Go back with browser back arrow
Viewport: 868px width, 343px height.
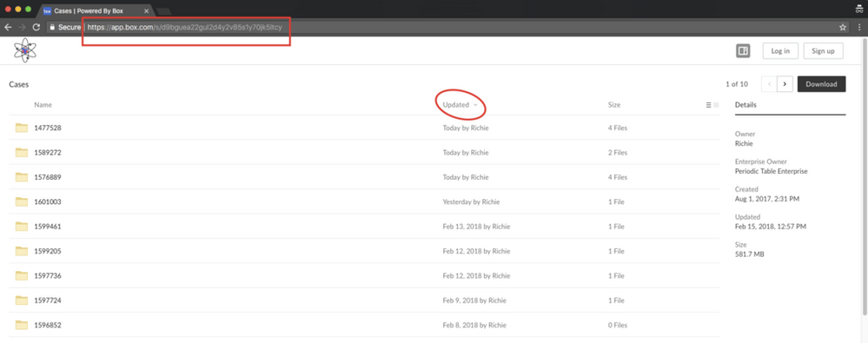point(9,27)
